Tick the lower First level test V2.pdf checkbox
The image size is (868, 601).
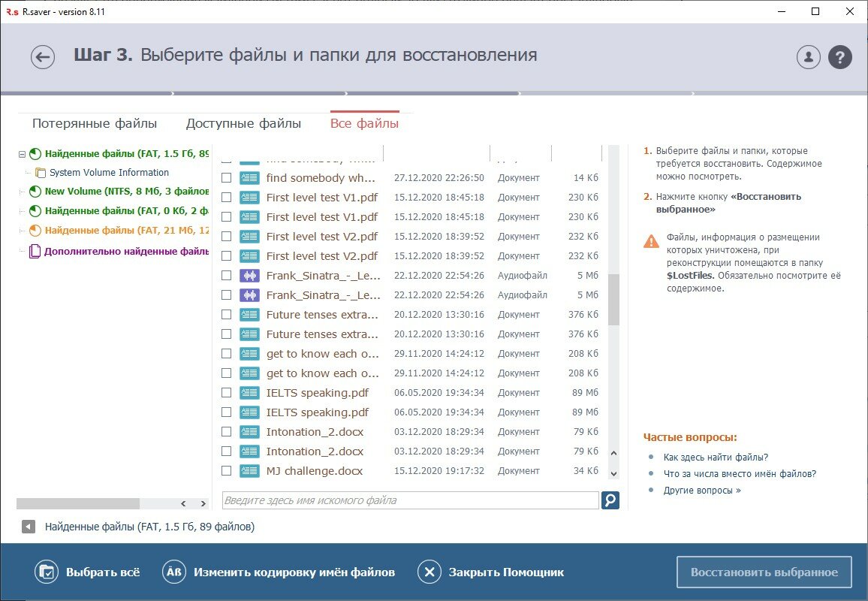(x=227, y=256)
